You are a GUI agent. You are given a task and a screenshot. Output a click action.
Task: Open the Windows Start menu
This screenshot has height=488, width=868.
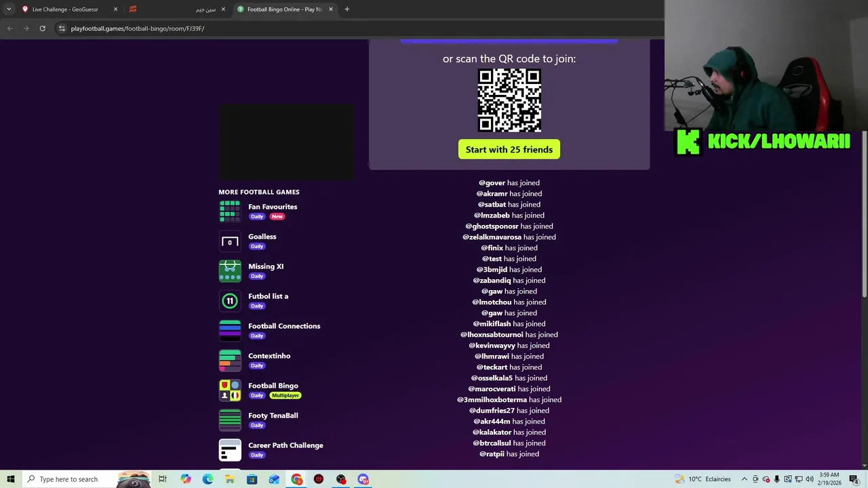coord(10,479)
